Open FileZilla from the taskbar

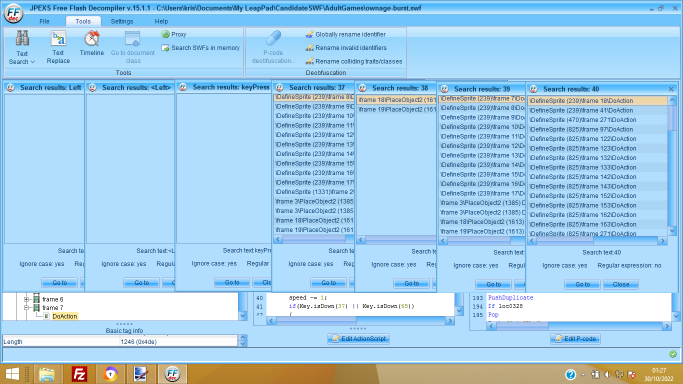point(79,374)
